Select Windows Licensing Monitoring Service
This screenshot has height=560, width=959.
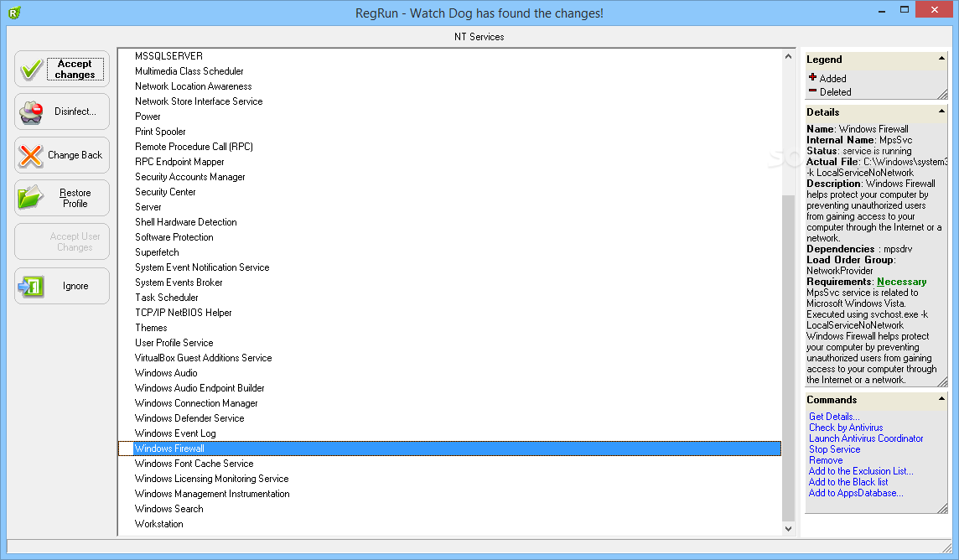click(x=211, y=479)
